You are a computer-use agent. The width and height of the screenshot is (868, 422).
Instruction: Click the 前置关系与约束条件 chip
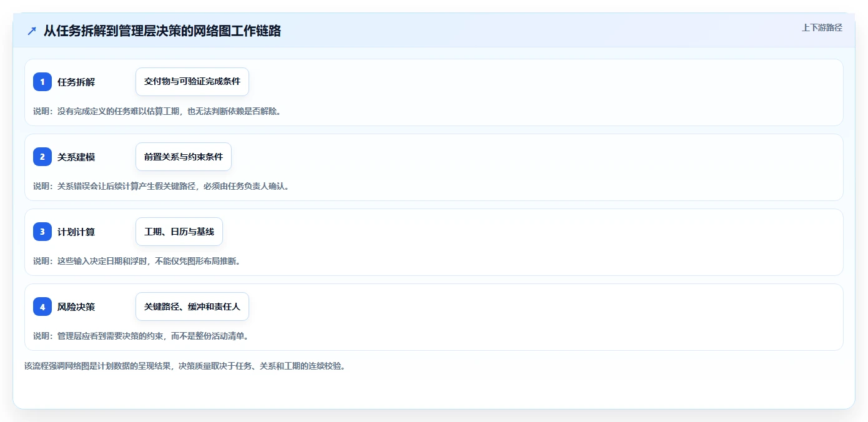pos(184,157)
